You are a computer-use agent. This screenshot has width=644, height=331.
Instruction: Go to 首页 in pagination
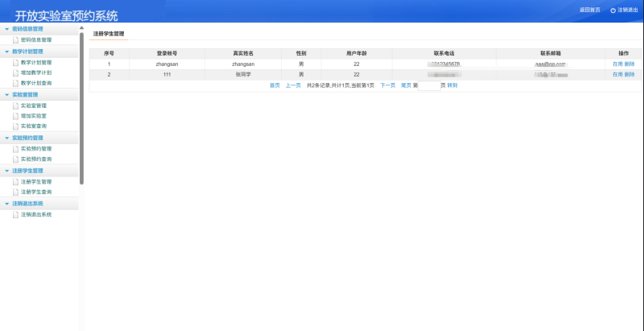275,85
